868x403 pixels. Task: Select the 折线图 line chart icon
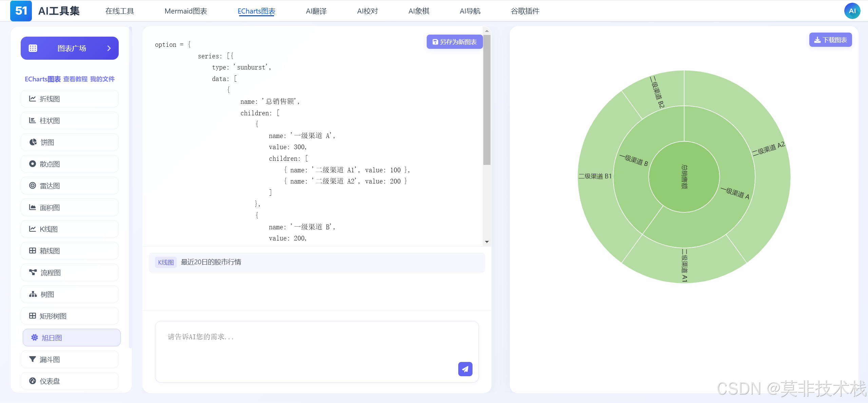pyautogui.click(x=33, y=99)
